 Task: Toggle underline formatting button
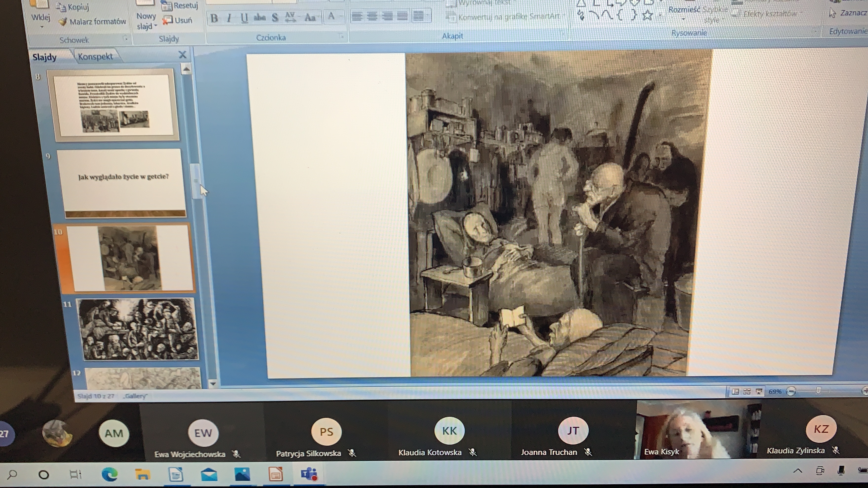coord(244,18)
